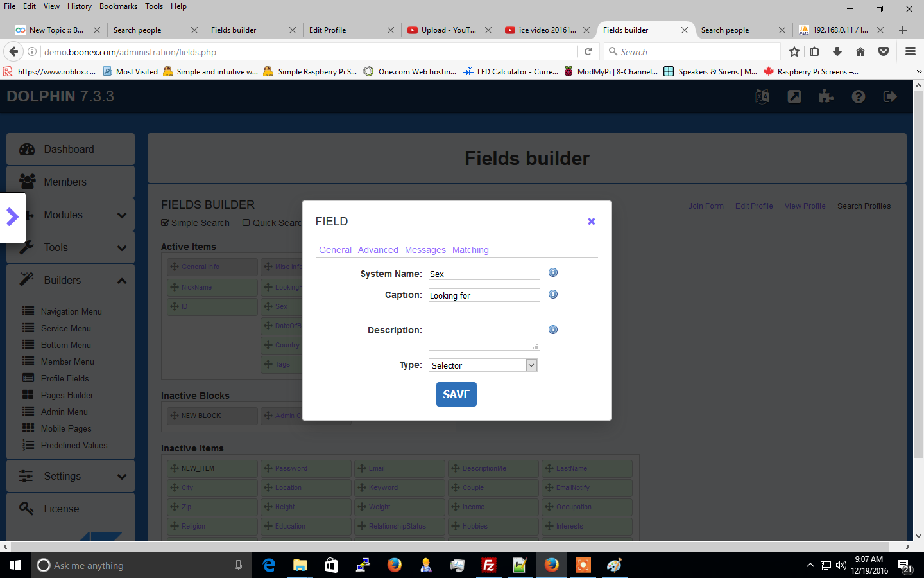924x578 pixels.
Task: Open the Firefox Bookmarks menu
Action: click(118, 6)
